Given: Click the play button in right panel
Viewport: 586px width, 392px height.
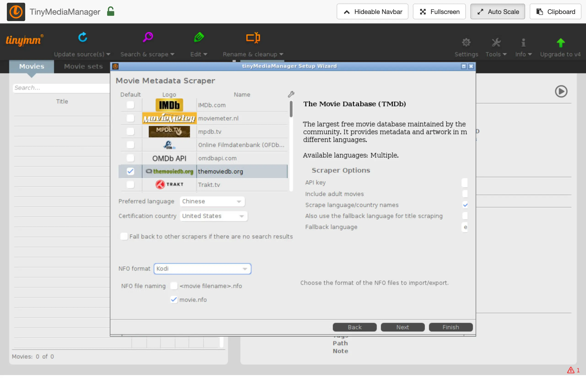Looking at the screenshot, I should (x=561, y=91).
